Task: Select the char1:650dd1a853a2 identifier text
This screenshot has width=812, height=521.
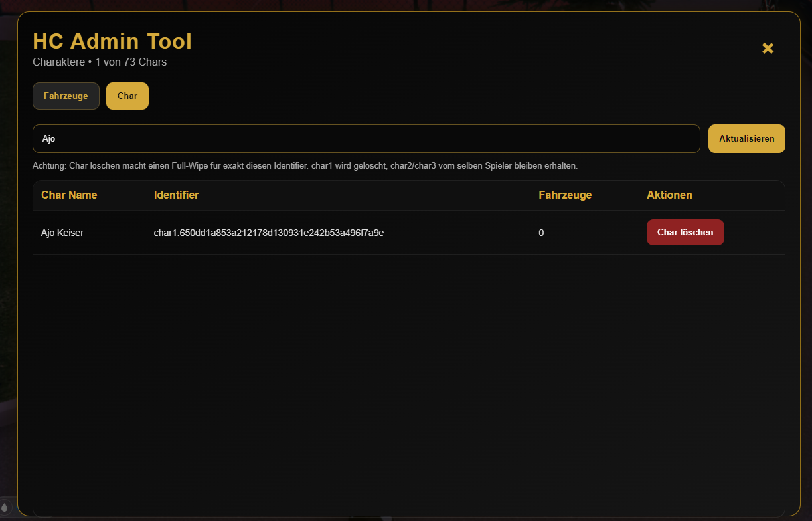Action: [269, 233]
